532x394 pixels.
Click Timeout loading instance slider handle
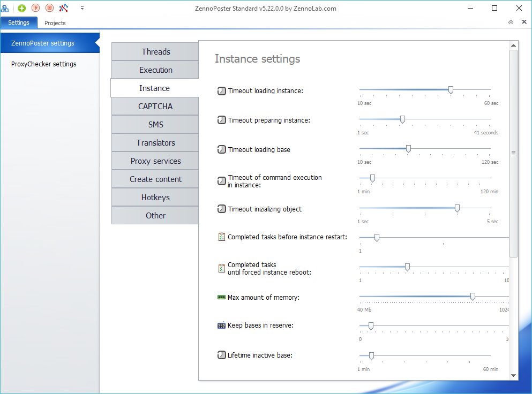coord(451,90)
